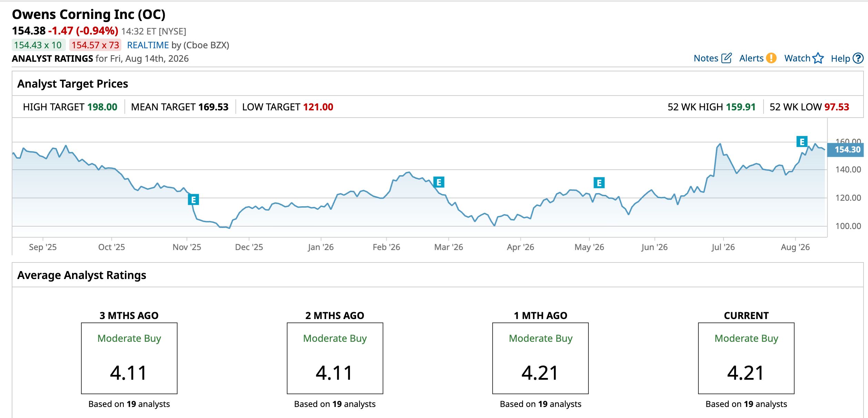Open the Help link
The width and height of the screenshot is (868, 418).
point(840,59)
